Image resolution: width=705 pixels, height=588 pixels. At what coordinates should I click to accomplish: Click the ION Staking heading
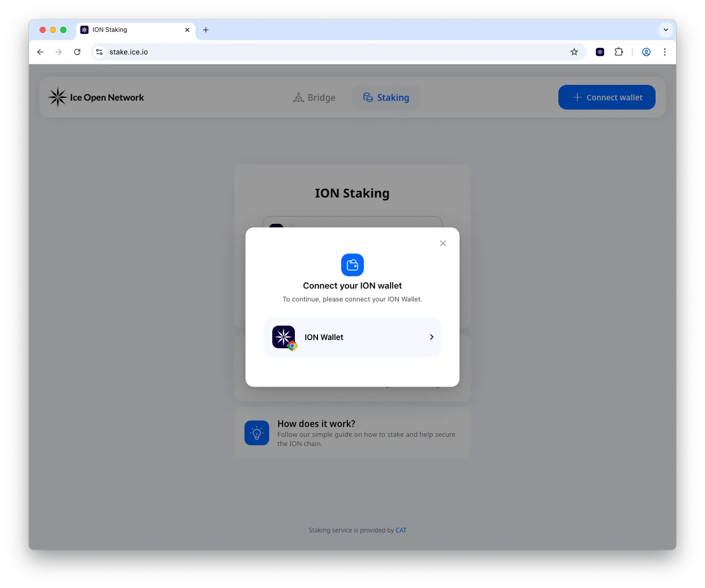tap(352, 193)
